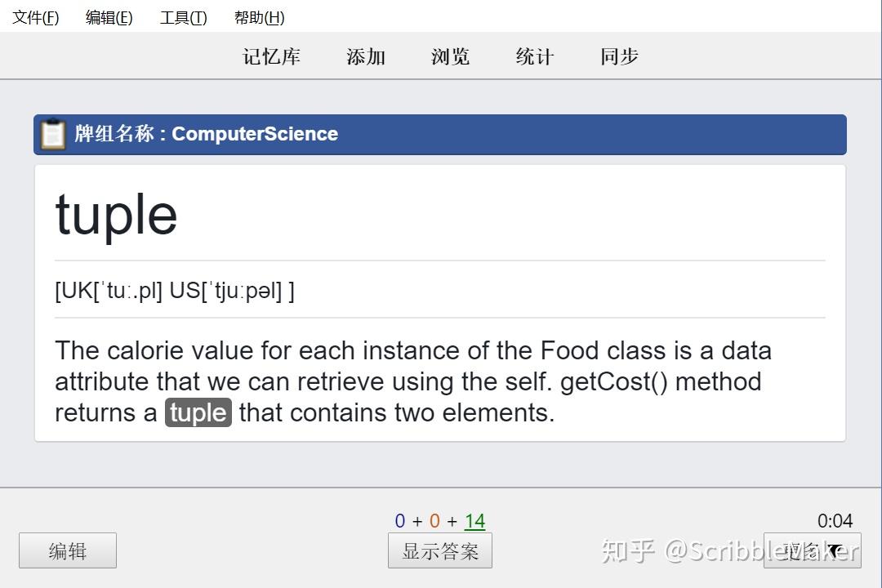Image resolution: width=882 pixels, height=588 pixels.
Task: Click the 0:04 card timer
Action: [835, 521]
